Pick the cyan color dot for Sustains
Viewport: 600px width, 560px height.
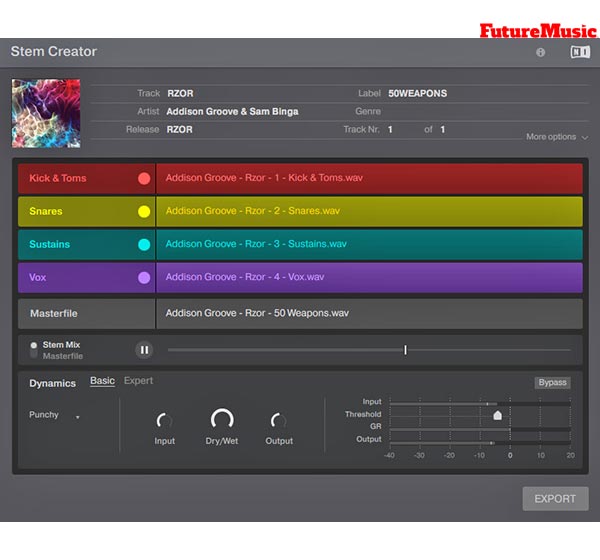click(x=144, y=245)
